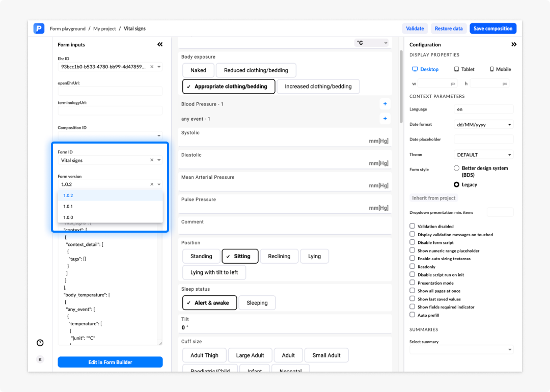This screenshot has width=550, height=392.
Task: Click the Comment input field
Action: [x=285, y=226]
